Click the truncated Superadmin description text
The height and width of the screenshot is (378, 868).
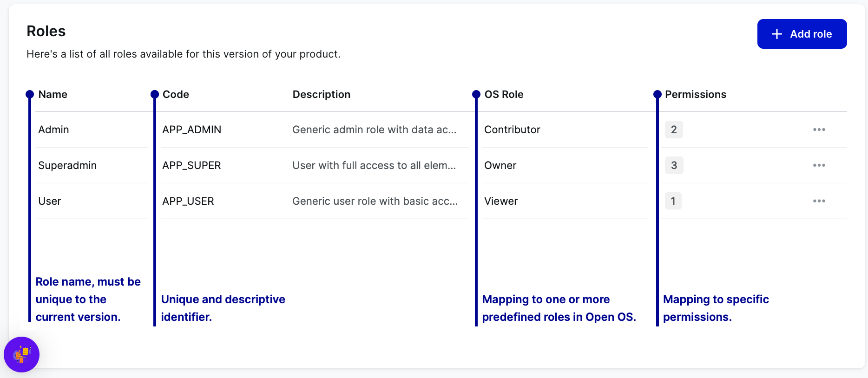click(374, 165)
